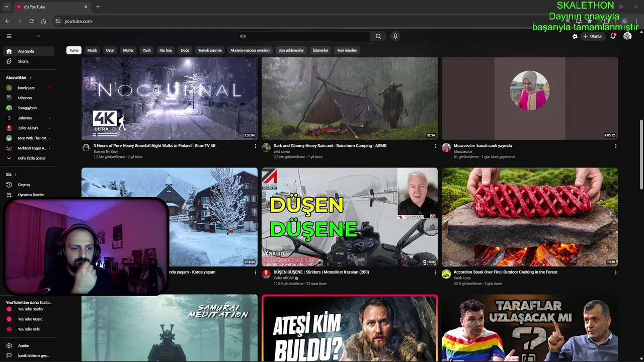Select the Müzik filter chip
The height and width of the screenshot is (362, 644).
click(92, 50)
